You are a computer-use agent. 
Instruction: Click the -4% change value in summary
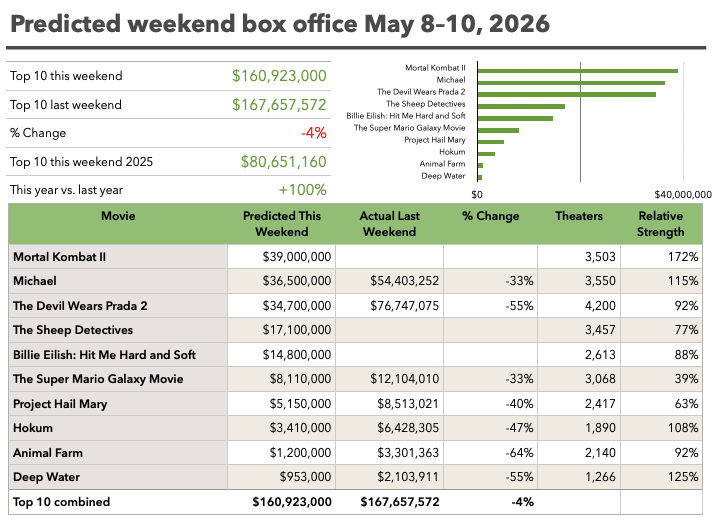pyautogui.click(x=314, y=133)
